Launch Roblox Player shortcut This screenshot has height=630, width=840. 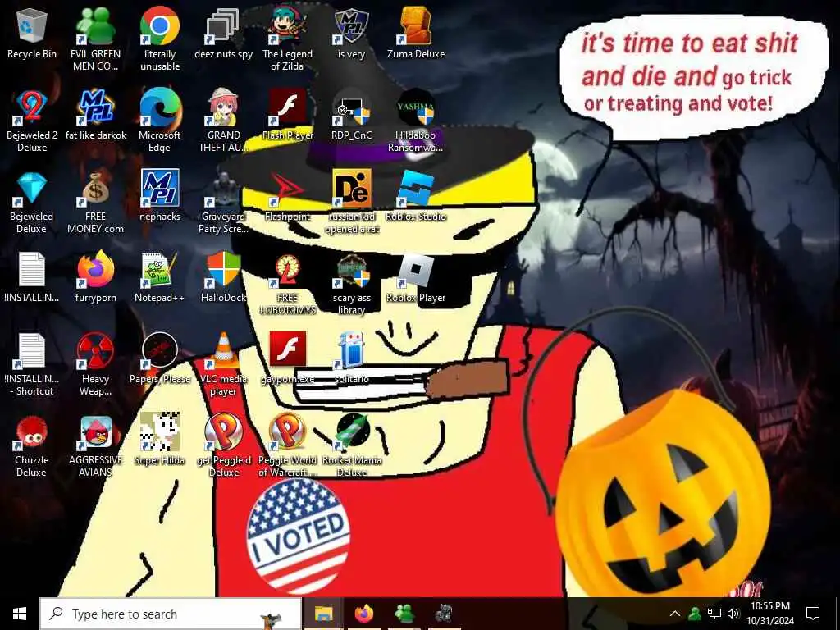click(416, 277)
